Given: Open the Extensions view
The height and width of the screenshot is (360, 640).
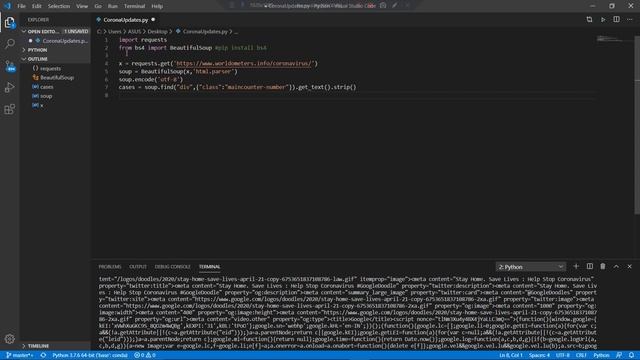Looking at the screenshot, I should [10, 109].
